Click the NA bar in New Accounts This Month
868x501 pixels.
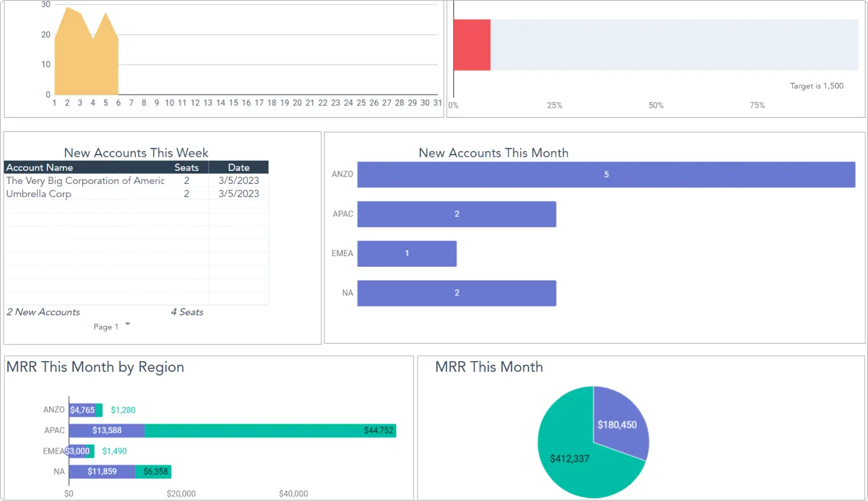point(457,293)
